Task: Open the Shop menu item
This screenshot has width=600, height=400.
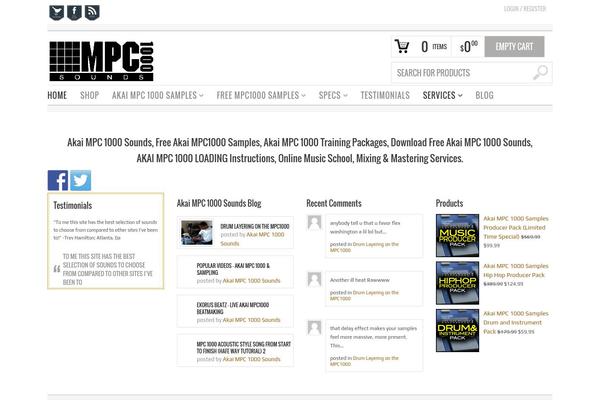Action: [x=90, y=95]
